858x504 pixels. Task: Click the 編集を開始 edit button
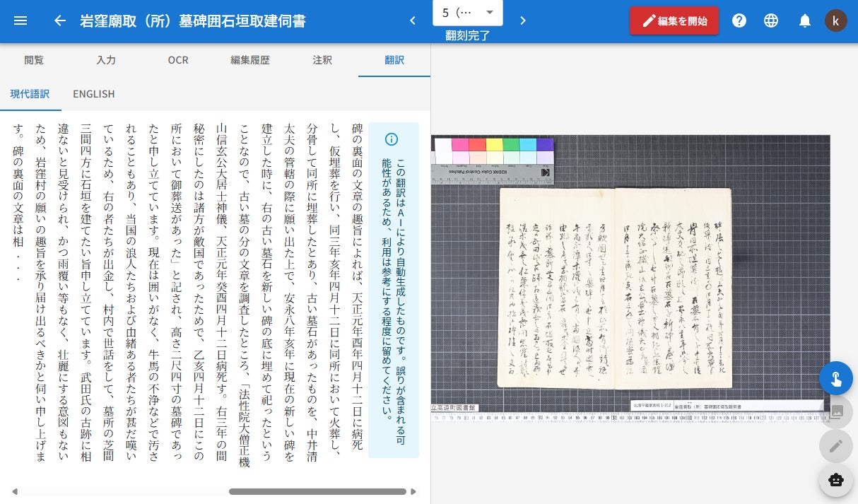point(674,20)
